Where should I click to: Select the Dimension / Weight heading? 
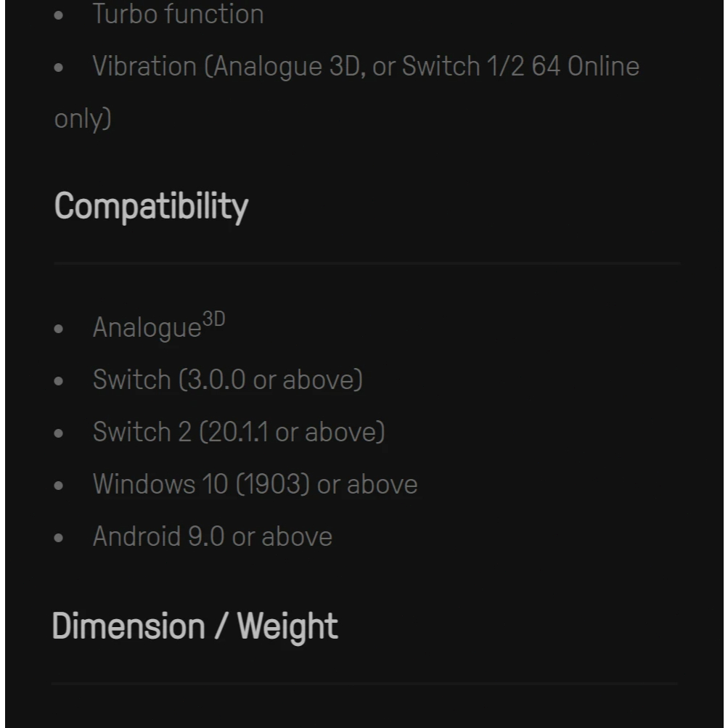pyautogui.click(x=195, y=626)
